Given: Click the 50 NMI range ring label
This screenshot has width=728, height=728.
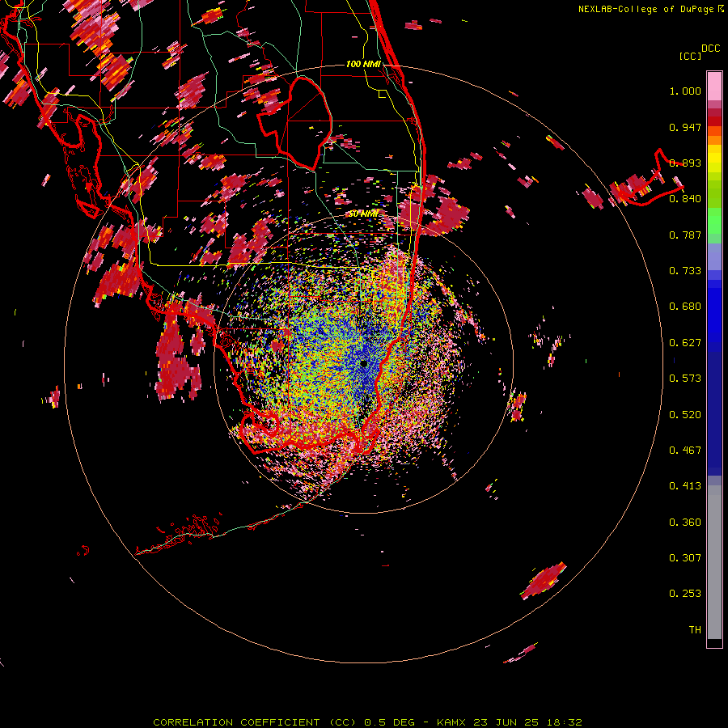Looking at the screenshot, I should [363, 214].
